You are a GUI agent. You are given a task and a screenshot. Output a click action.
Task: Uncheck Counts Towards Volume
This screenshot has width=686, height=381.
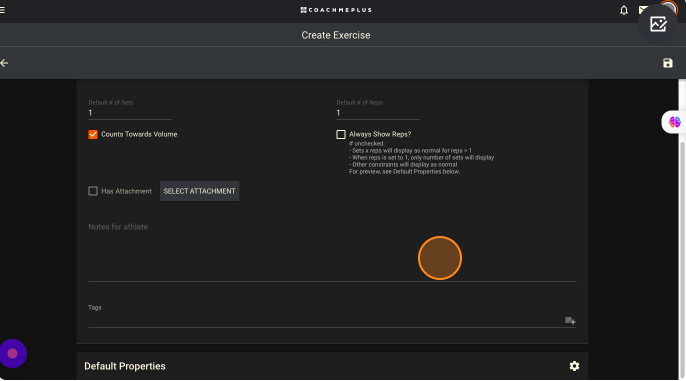(93, 134)
